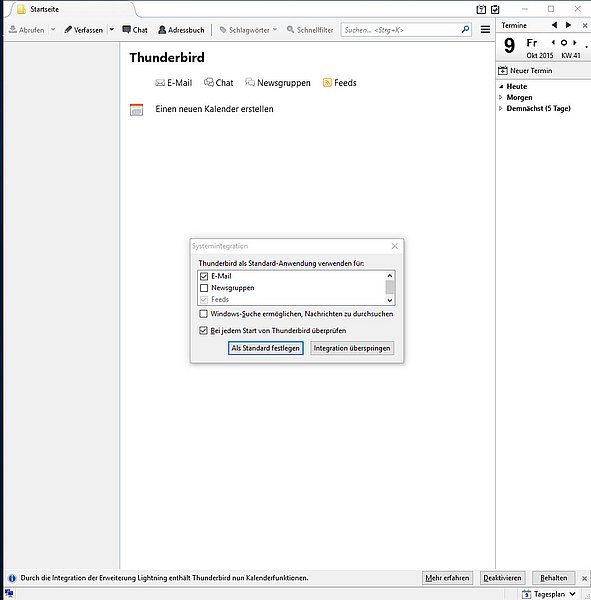Click the E-Mail envelope icon
Image resolution: width=591 pixels, height=600 pixels.
tap(160, 83)
